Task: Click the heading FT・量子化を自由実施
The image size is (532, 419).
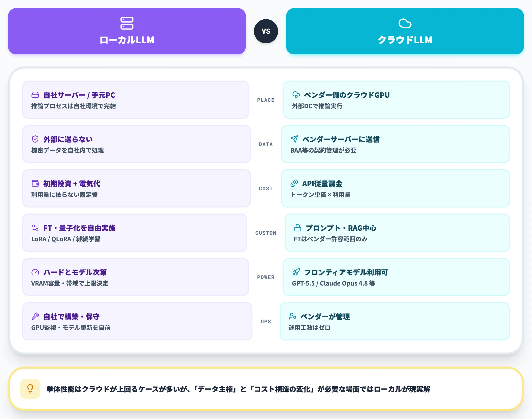Action: click(x=79, y=228)
